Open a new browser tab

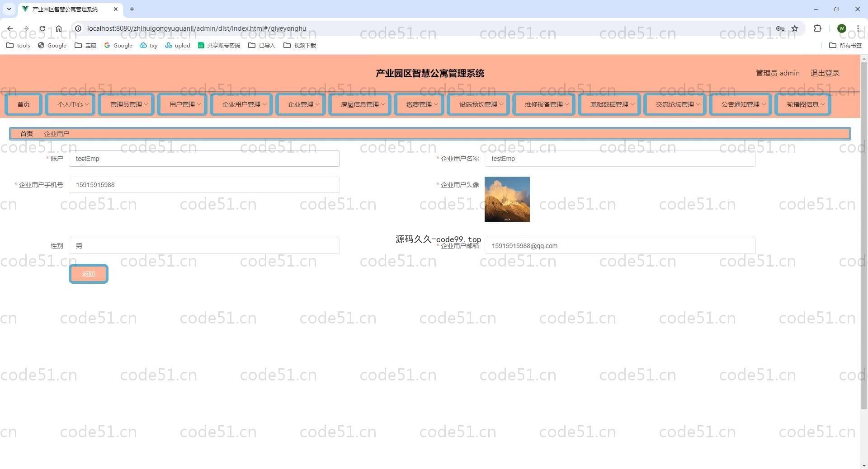[x=132, y=9]
